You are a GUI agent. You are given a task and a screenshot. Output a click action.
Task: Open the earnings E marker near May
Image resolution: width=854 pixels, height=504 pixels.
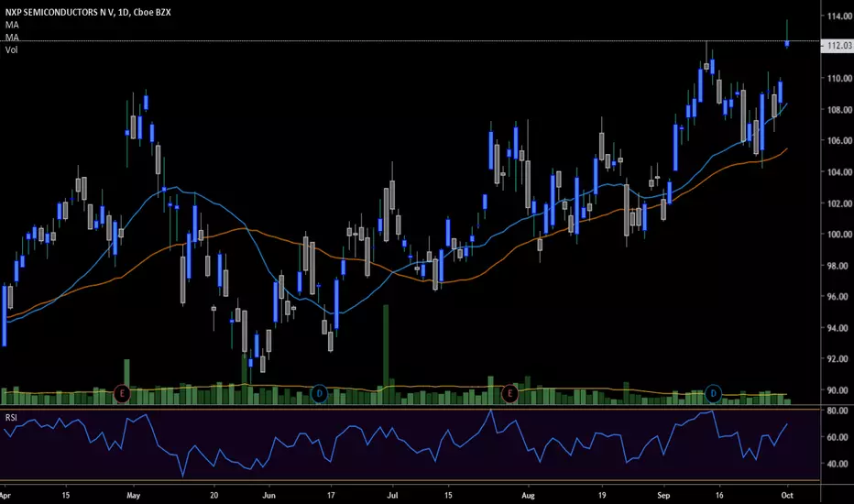[122, 393]
